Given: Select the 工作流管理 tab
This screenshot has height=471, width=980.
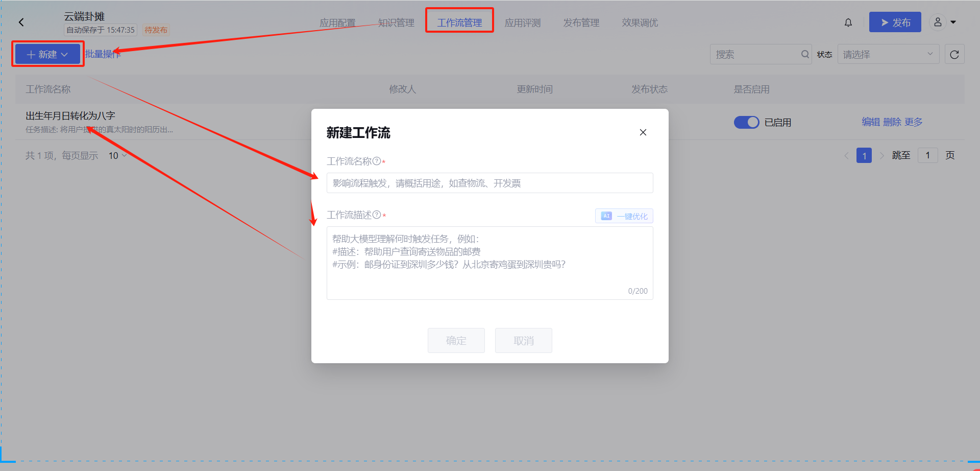Looking at the screenshot, I should click(459, 22).
